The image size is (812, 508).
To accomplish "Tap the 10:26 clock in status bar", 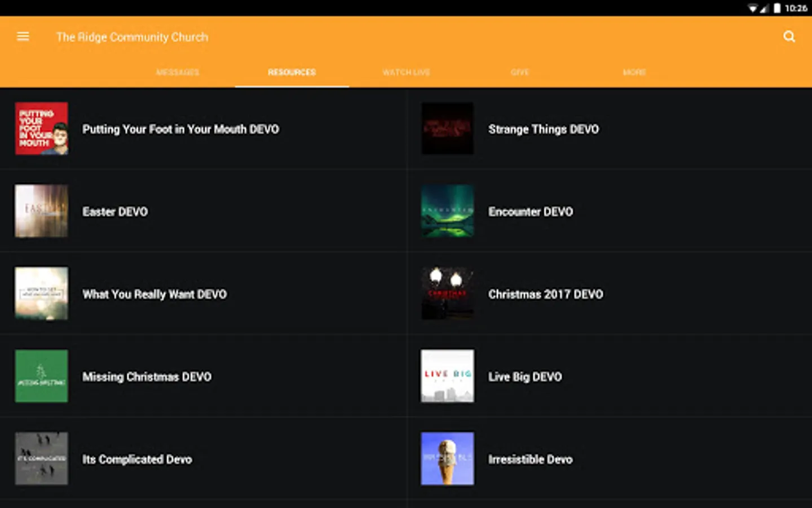I will click(x=796, y=8).
